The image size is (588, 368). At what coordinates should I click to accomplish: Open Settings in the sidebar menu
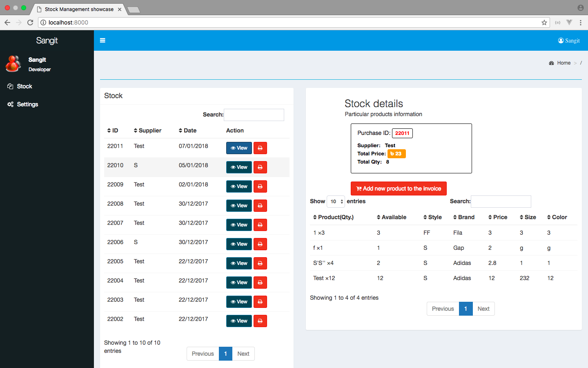point(27,104)
